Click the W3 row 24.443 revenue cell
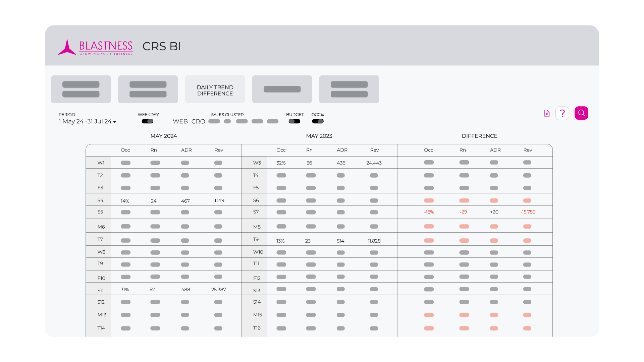644x362 pixels. pyautogui.click(x=374, y=163)
